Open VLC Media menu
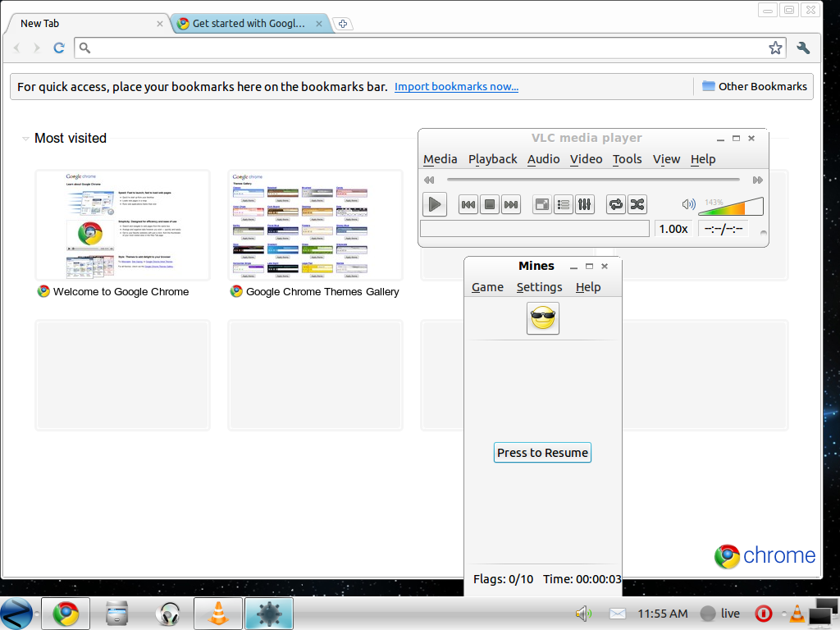Viewport: 840px width, 630px height. point(440,159)
